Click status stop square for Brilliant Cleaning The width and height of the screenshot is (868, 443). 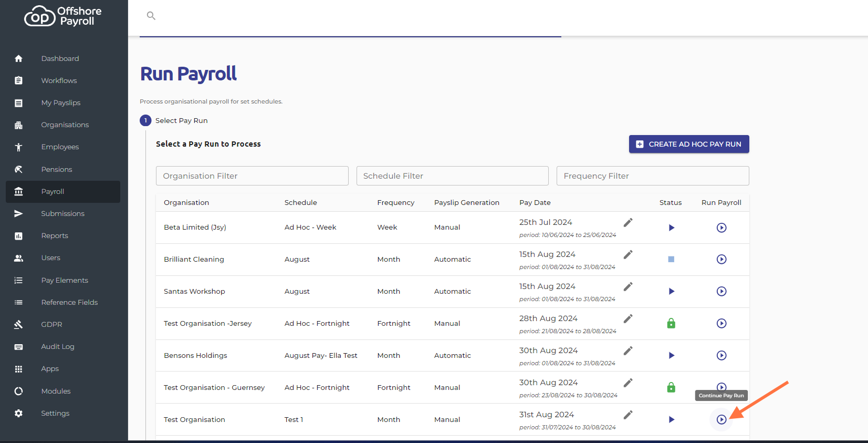tap(671, 259)
